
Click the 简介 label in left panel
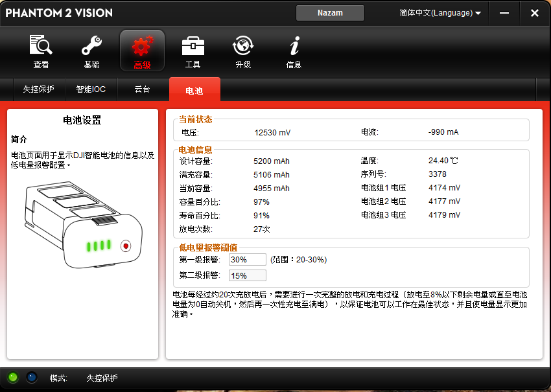19,139
